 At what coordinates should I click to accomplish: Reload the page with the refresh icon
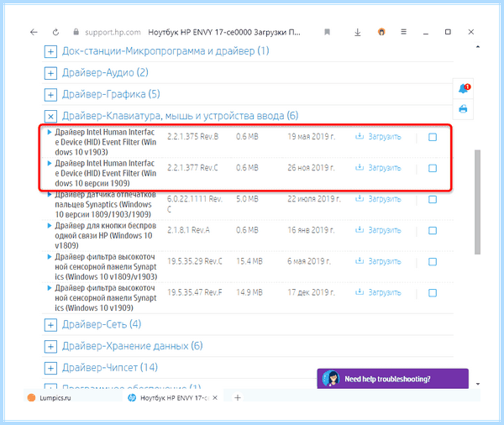point(55,32)
